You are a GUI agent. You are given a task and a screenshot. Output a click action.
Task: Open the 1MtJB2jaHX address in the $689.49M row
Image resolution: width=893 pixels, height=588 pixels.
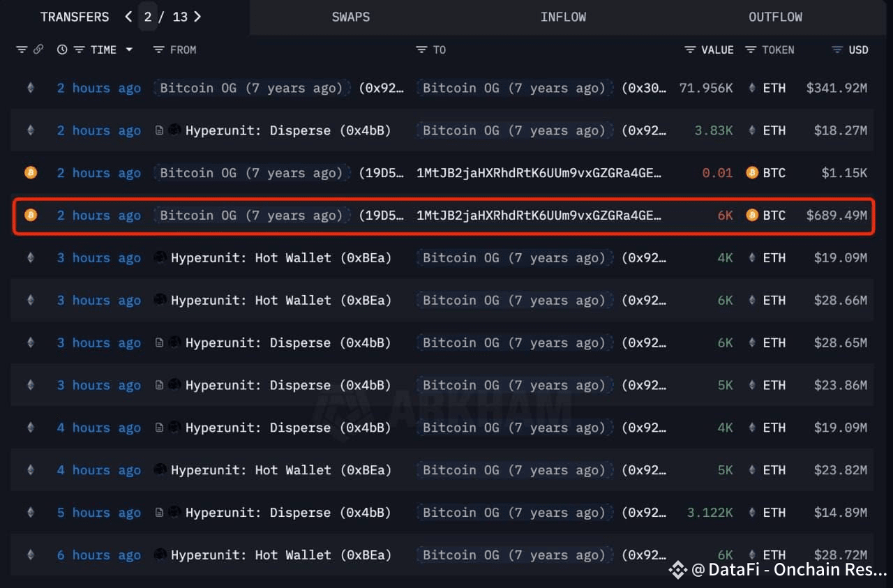(539, 216)
